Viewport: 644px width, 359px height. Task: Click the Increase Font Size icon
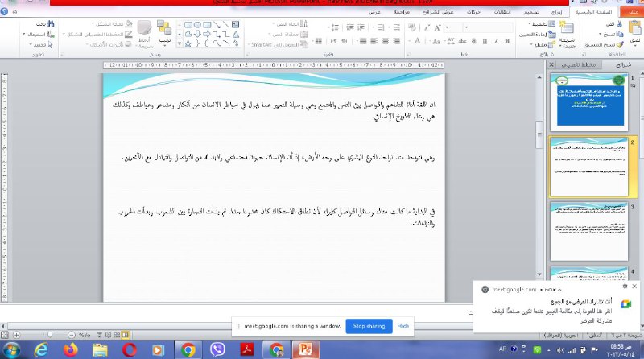tap(437, 27)
